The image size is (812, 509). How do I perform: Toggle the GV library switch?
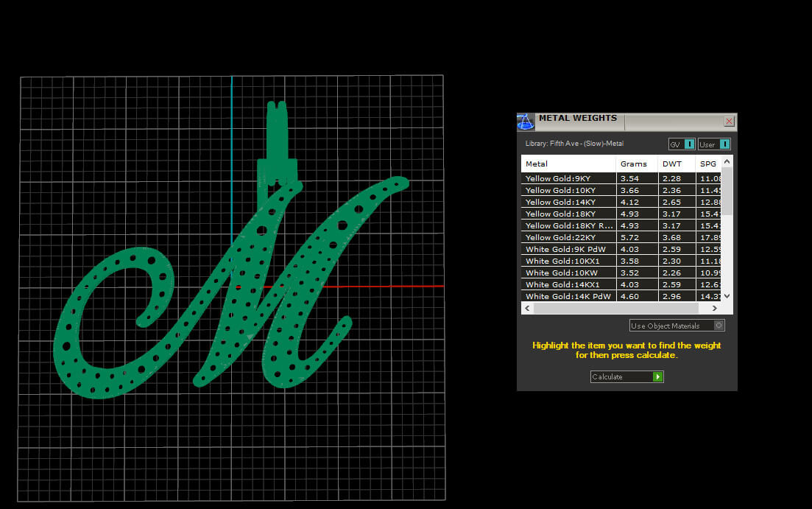click(x=689, y=144)
